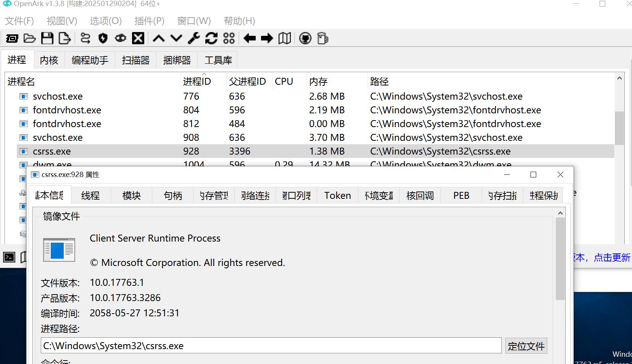Viewport: 632px width, 364px height.
Task: Click the floppy disk save icon
Action: coord(47,38)
